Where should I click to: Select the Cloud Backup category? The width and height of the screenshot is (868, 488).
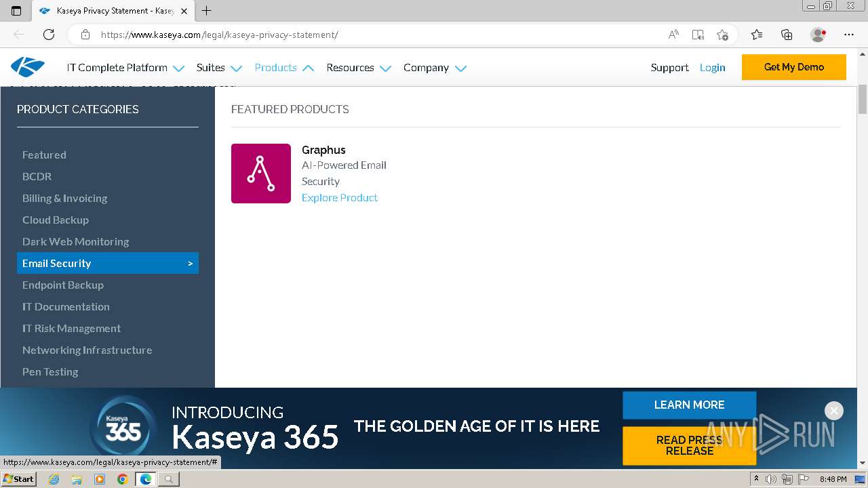(x=107, y=220)
